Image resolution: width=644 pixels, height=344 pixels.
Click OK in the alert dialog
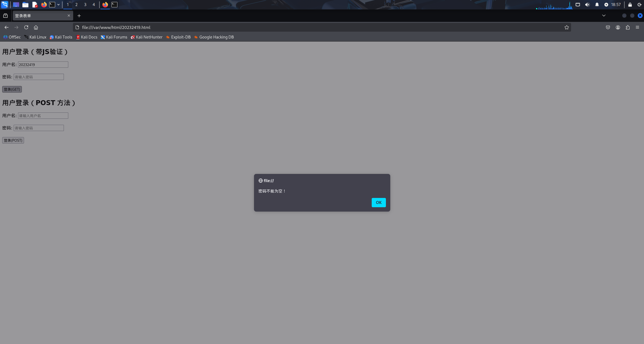point(379,202)
